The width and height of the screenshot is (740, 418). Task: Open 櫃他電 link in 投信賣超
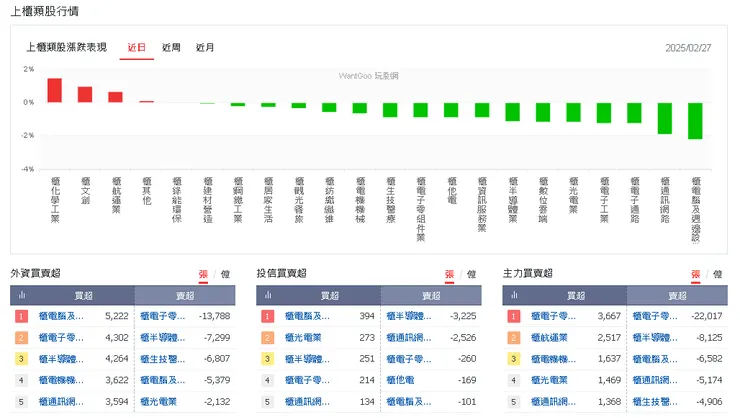click(400, 380)
